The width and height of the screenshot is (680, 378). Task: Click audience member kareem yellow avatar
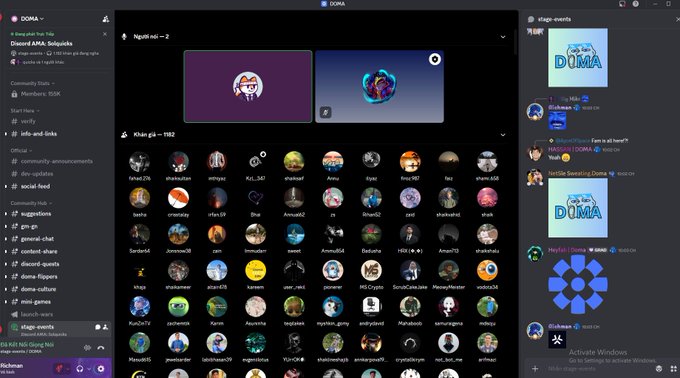[x=255, y=270]
